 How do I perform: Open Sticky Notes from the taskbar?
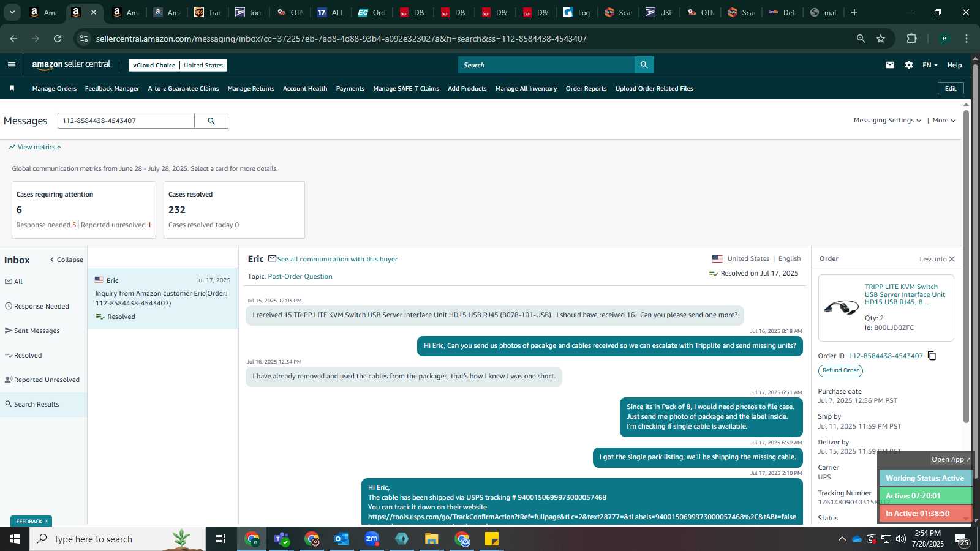tap(492, 539)
